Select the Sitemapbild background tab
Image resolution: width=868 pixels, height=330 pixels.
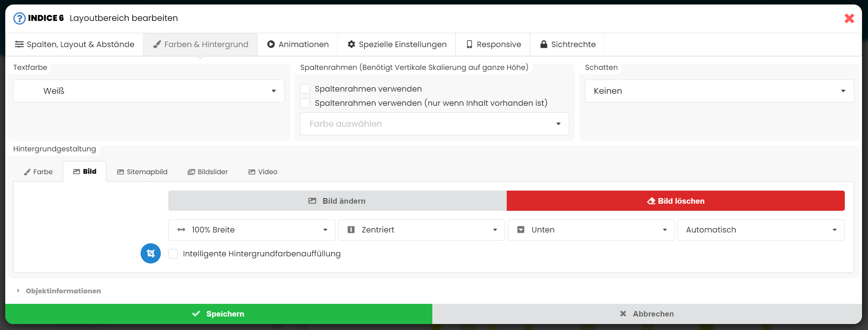(142, 172)
